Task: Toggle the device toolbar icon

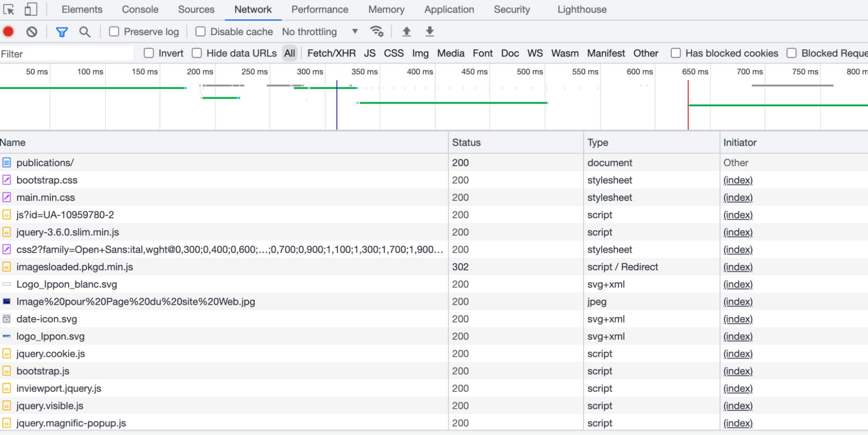Action: pyautogui.click(x=30, y=9)
